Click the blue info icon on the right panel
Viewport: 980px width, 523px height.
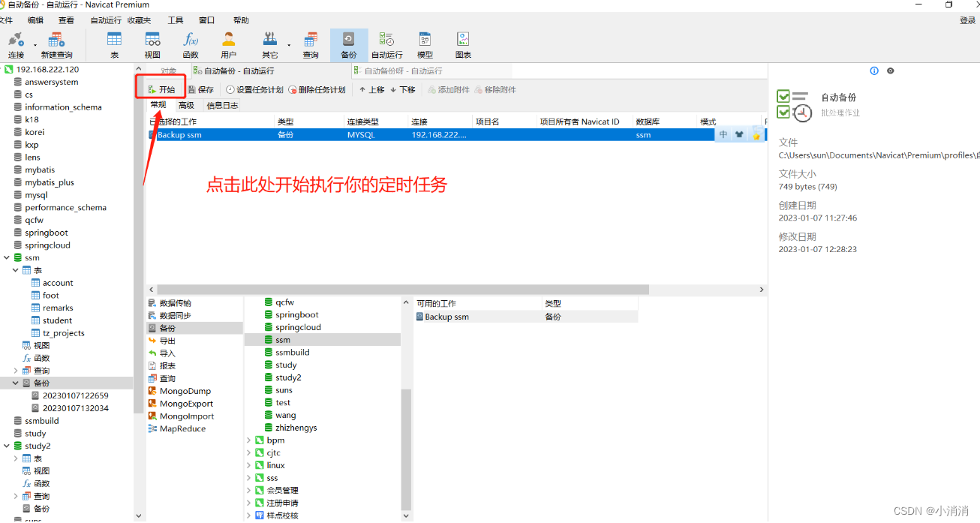(x=873, y=71)
